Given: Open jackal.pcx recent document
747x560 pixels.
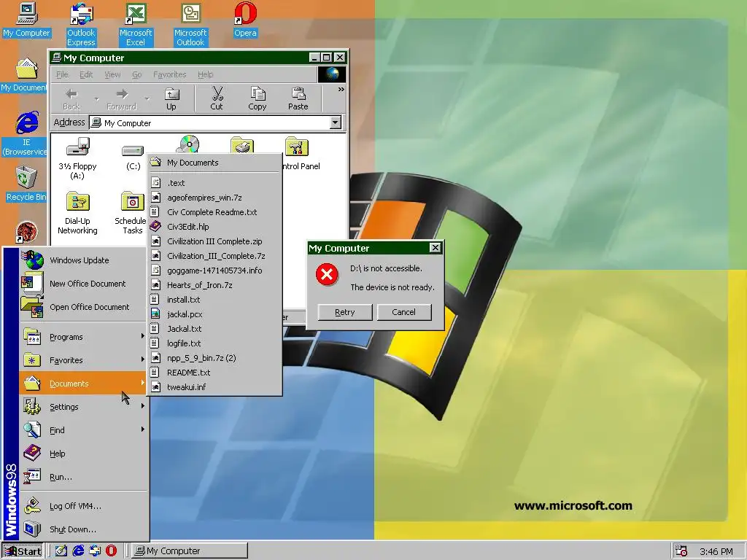Looking at the screenshot, I should [214, 314].
